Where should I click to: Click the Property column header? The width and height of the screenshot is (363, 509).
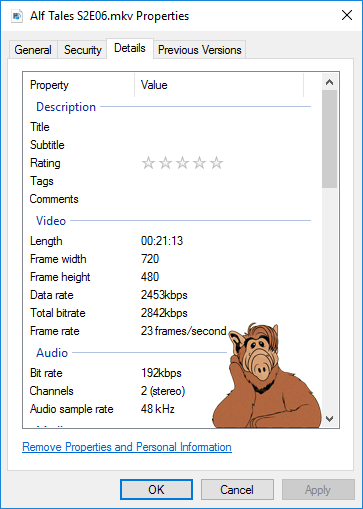[79, 85]
